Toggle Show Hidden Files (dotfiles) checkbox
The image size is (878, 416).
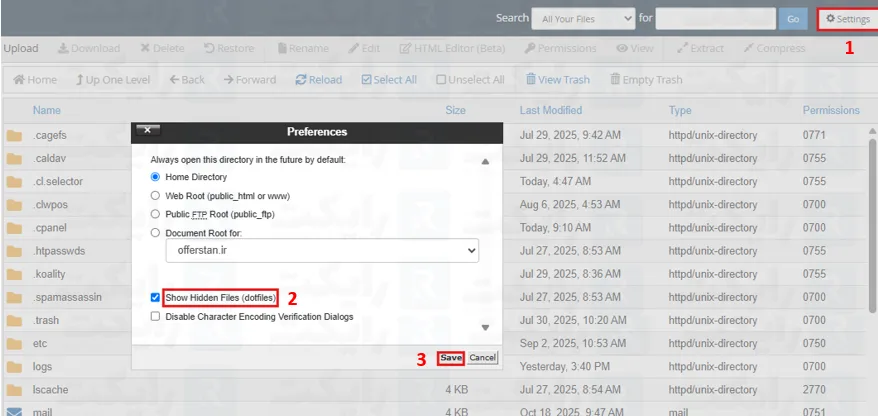point(155,298)
